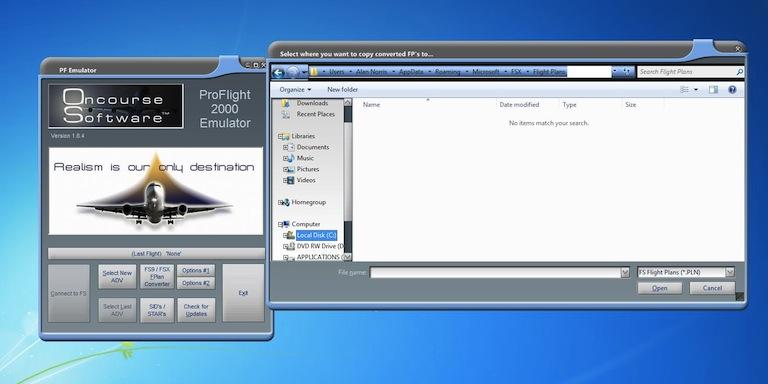The width and height of the screenshot is (768, 384).
Task: Click the navigation pane vertical scrollbar
Action: coord(348,180)
